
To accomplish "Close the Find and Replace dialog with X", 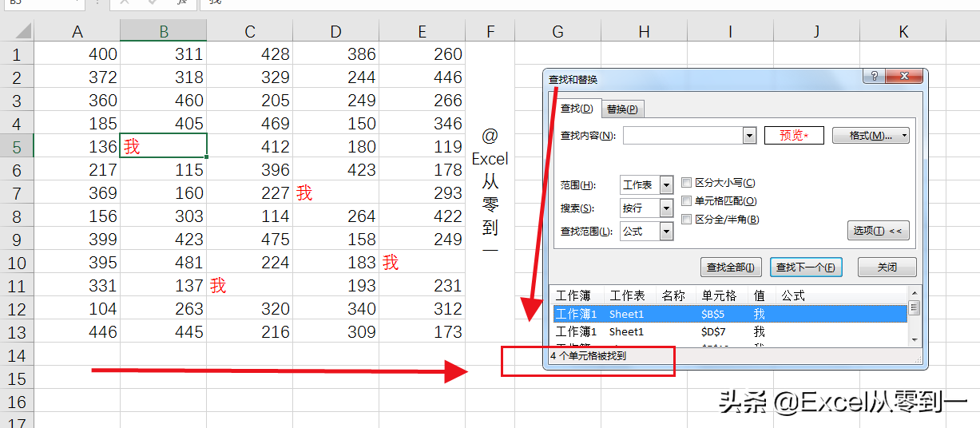I will (x=906, y=76).
